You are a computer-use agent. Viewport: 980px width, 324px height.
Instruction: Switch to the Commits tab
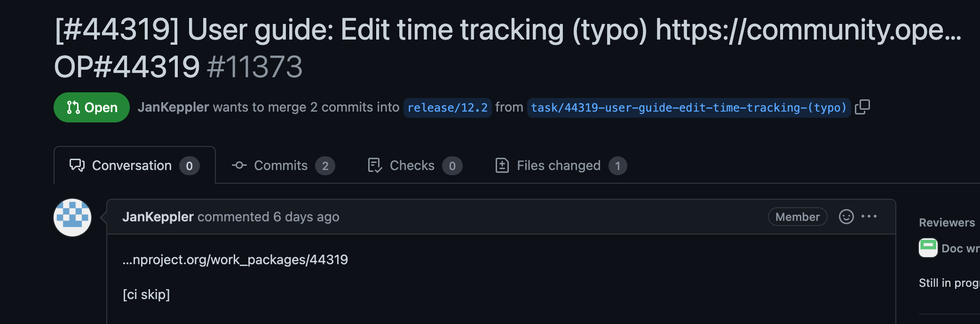tap(280, 165)
